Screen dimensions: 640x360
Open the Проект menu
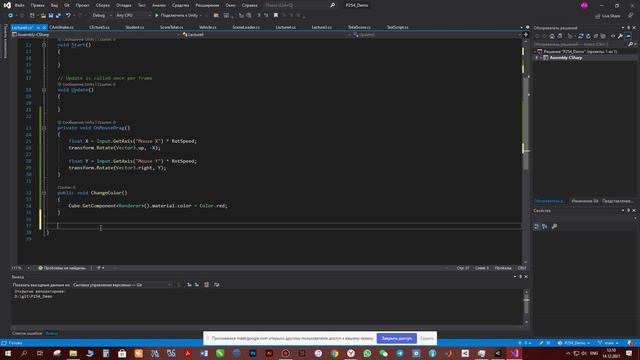tap(82, 5)
